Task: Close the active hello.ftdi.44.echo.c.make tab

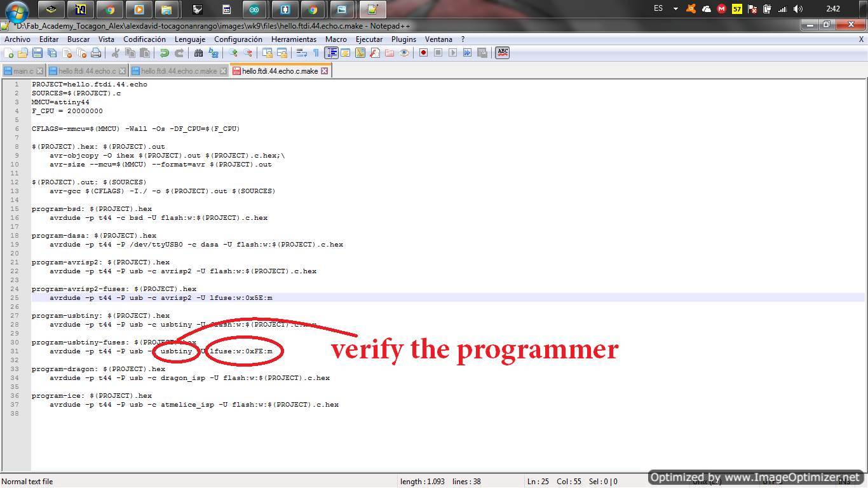Action: pyautogui.click(x=324, y=71)
